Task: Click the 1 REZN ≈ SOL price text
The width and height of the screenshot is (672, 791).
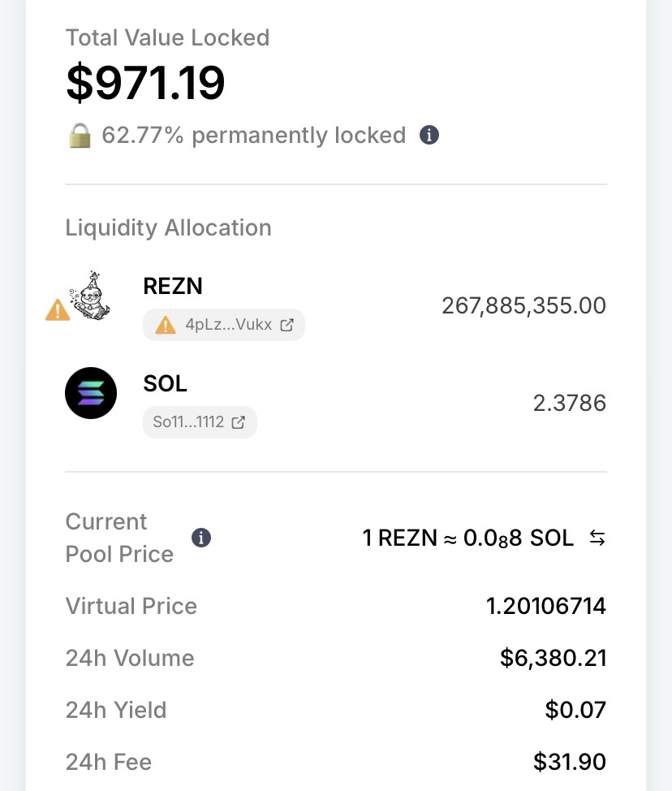Action: [467, 538]
